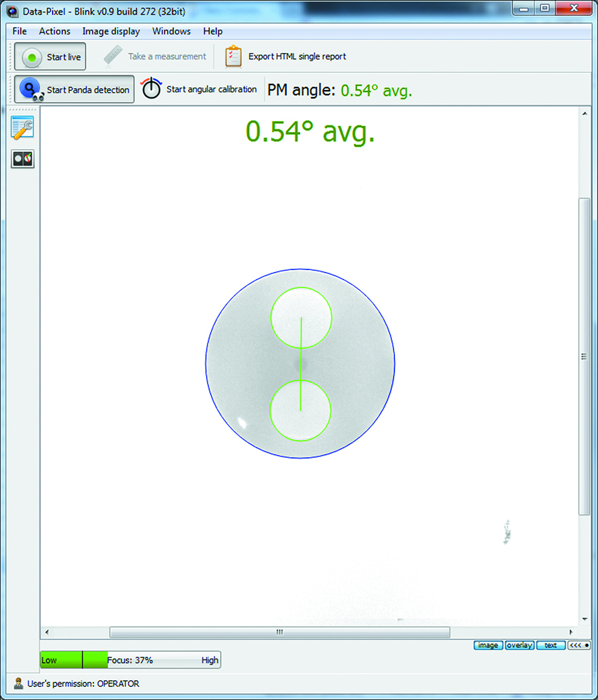Image resolution: width=598 pixels, height=700 pixels.
Task: Click the Focus 37% level bar
Action: (131, 660)
